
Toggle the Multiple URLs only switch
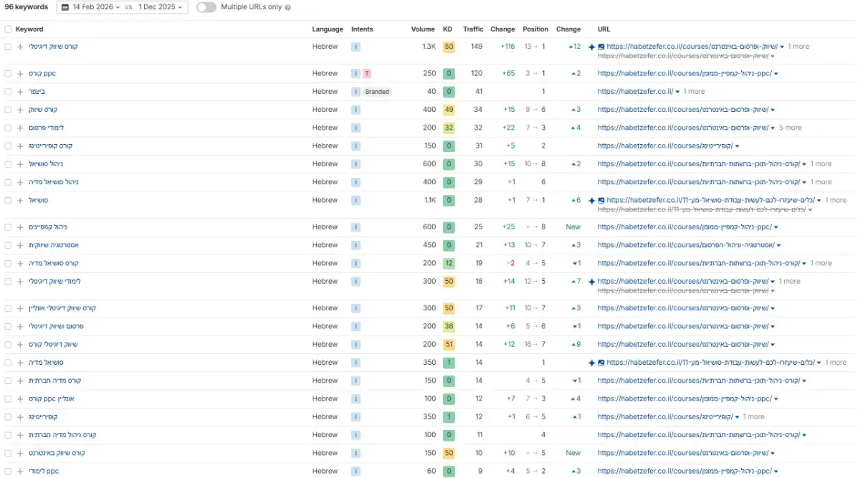point(206,7)
